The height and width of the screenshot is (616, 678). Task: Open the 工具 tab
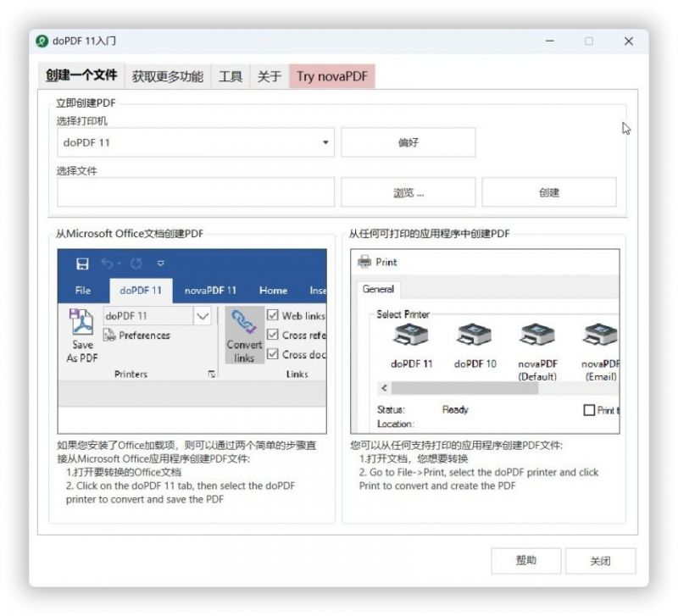pos(230,76)
